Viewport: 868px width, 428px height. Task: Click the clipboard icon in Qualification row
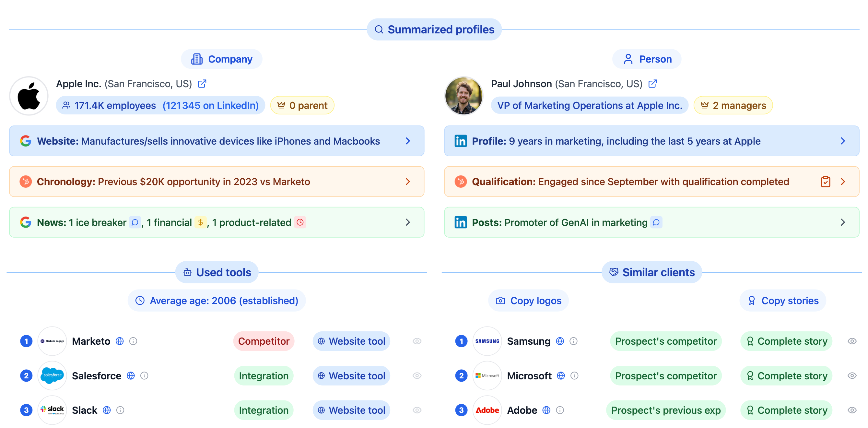pyautogui.click(x=825, y=182)
